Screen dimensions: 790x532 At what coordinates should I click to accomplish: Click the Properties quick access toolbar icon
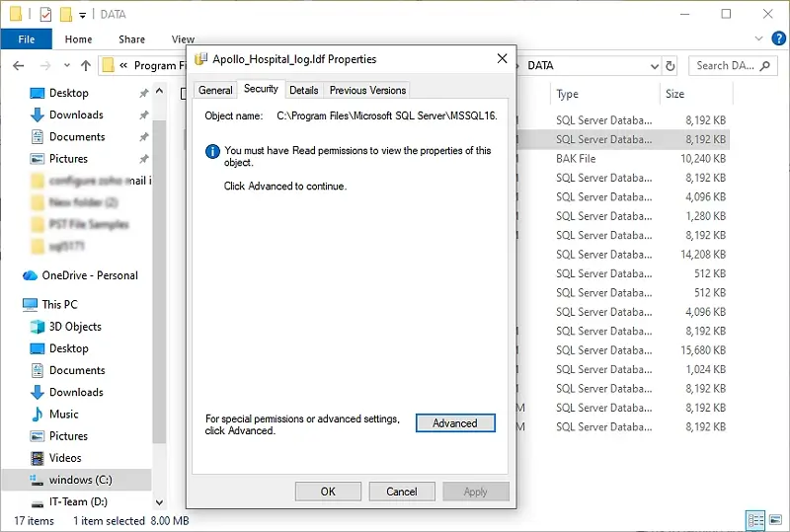pos(45,14)
